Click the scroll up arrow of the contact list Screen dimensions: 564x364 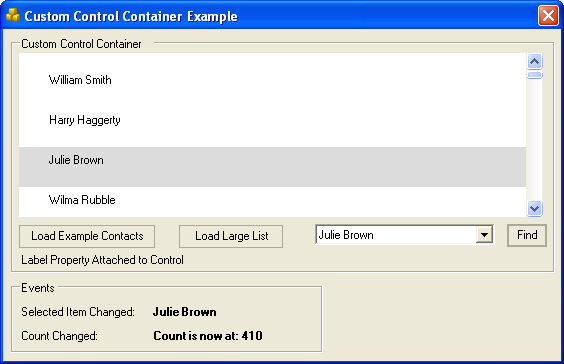pos(535,62)
